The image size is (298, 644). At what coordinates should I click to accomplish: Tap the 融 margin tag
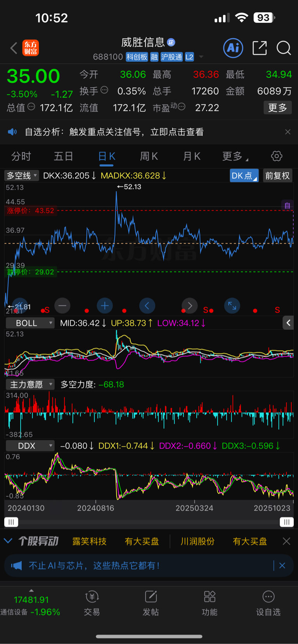(x=154, y=57)
